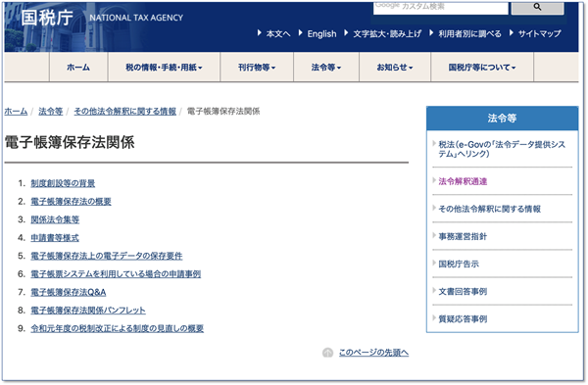Open 税法(e-Gov 法令データ提供システム) sidebar link
This screenshot has width=588, height=385.
pyautogui.click(x=502, y=149)
